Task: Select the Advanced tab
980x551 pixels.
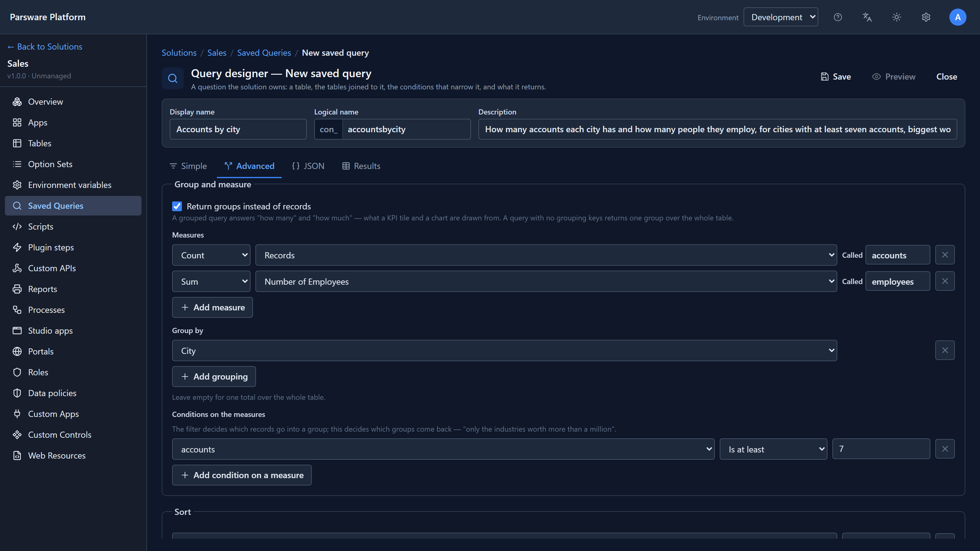Action: [x=249, y=166]
